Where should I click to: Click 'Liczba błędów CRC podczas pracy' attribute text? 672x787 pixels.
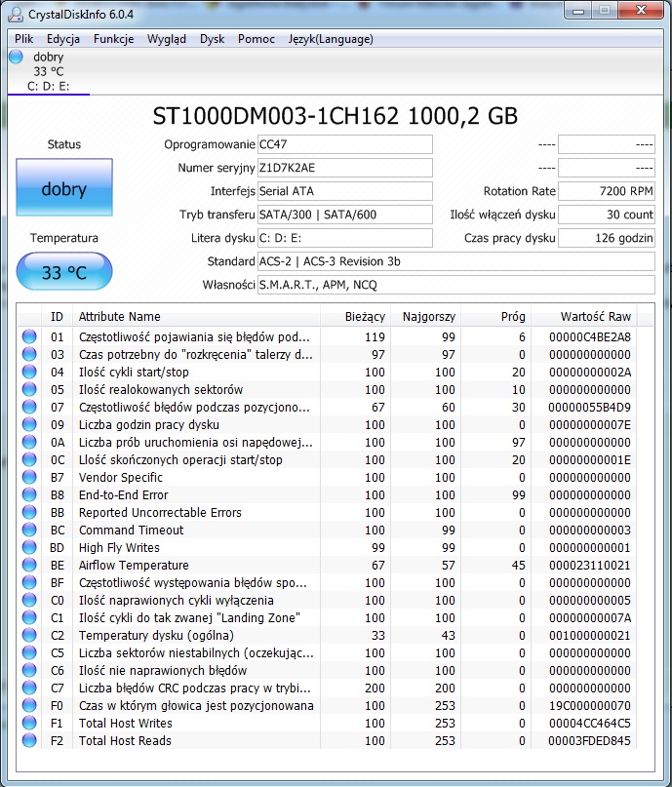[194, 689]
